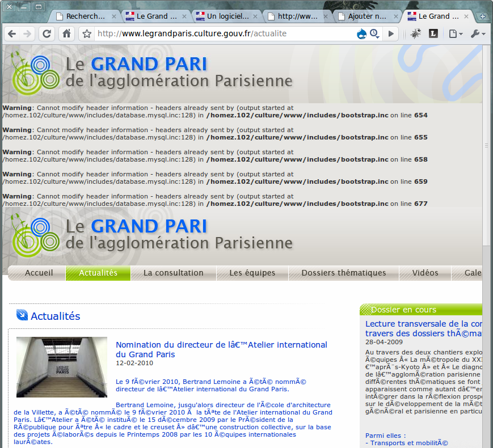
Task: Click the forward navigation arrow
Action: [27, 33]
